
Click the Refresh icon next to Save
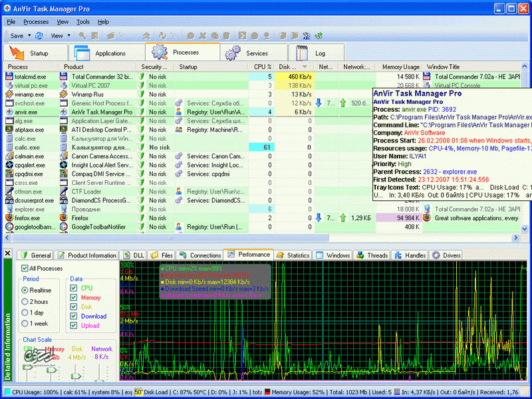click(x=39, y=35)
